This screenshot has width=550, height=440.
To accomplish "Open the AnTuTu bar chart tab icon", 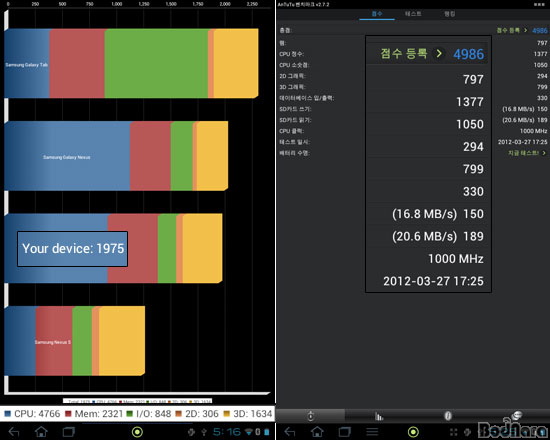I will pos(379,416).
